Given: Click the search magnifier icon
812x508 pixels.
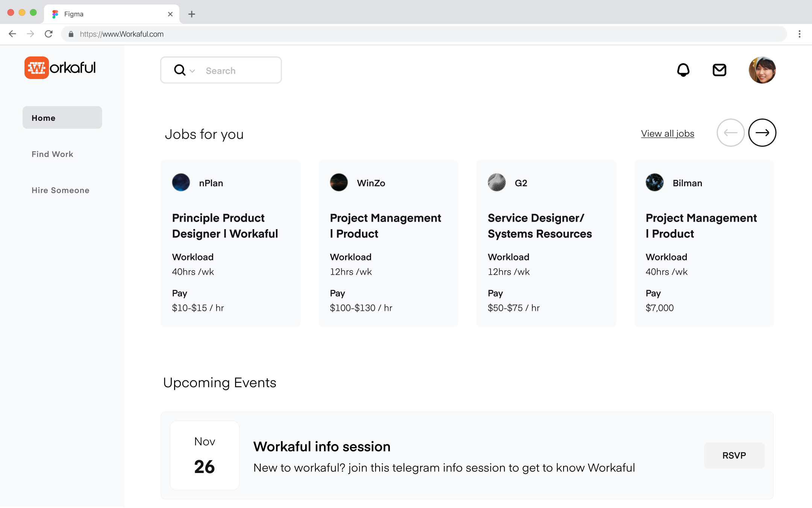Looking at the screenshot, I should coord(180,70).
